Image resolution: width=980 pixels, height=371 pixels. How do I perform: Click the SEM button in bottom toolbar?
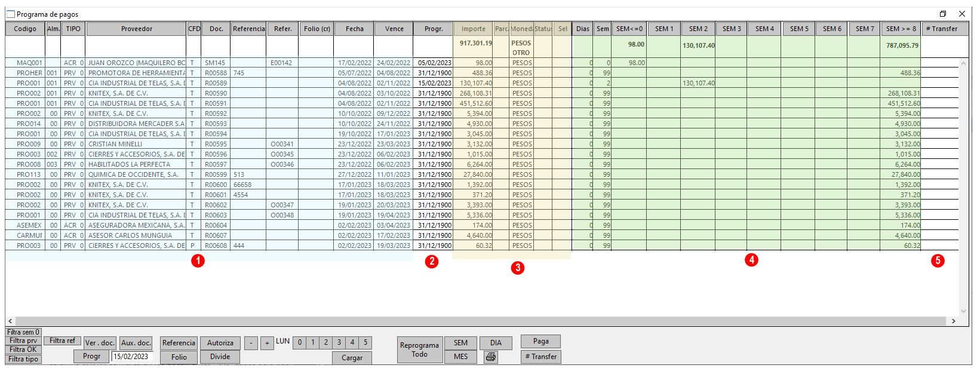click(460, 343)
